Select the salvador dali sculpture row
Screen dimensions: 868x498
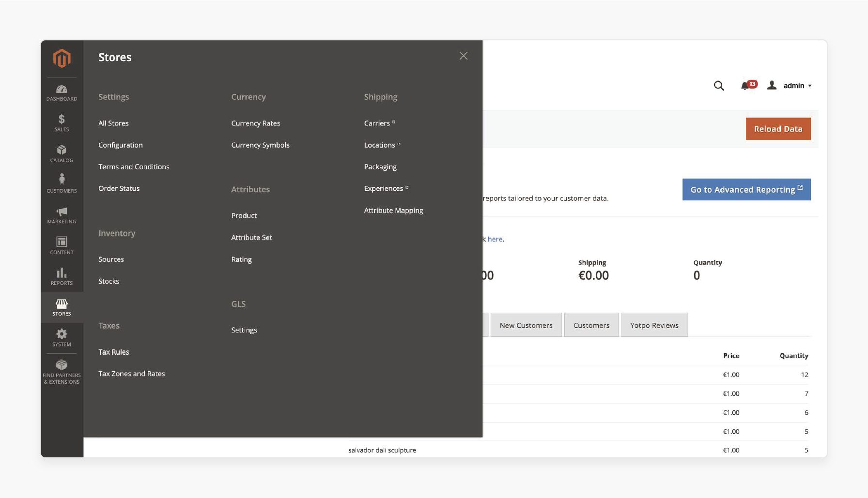pos(578,450)
